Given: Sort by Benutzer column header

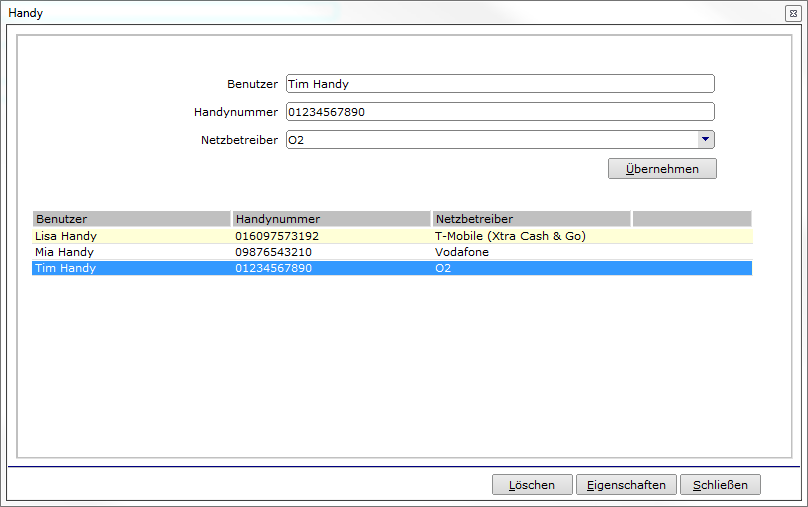Looking at the screenshot, I should point(131,219).
